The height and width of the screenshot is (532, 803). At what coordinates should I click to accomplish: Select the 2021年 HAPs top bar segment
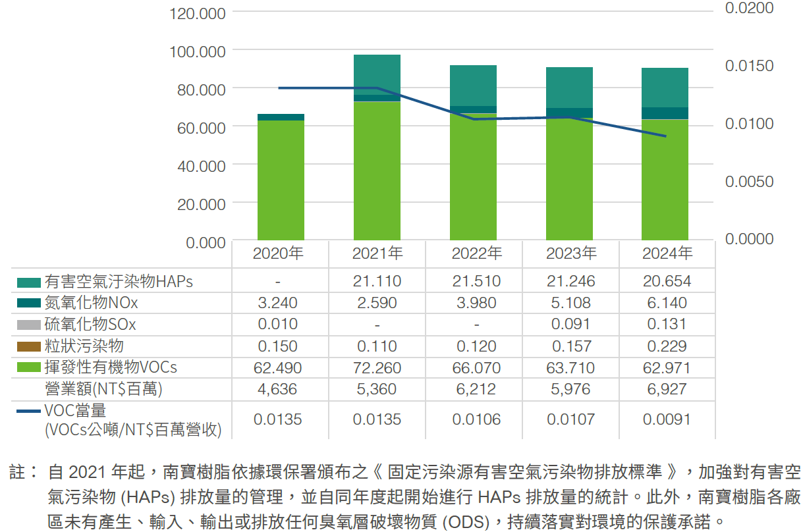click(377, 74)
